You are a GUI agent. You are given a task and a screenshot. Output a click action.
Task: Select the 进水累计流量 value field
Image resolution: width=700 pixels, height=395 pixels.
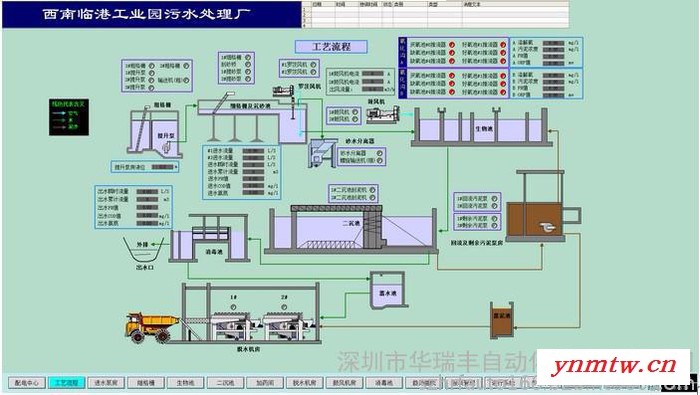(254, 171)
